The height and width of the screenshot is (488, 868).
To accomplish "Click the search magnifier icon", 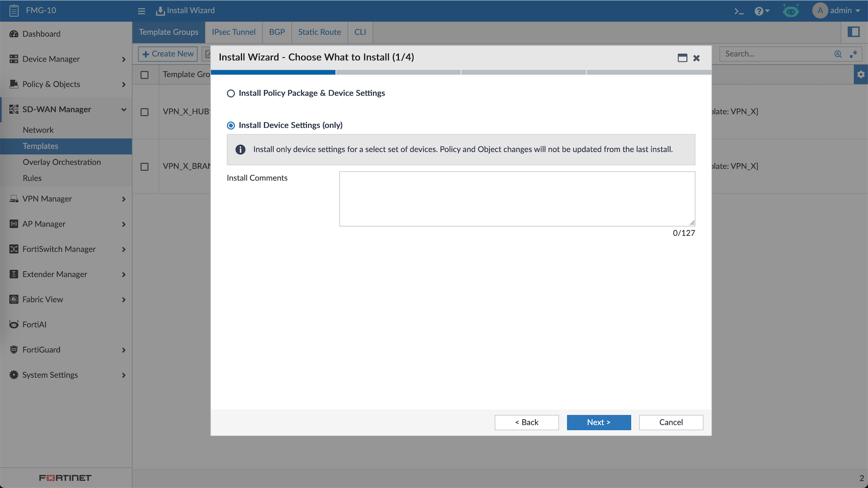I will (x=838, y=54).
